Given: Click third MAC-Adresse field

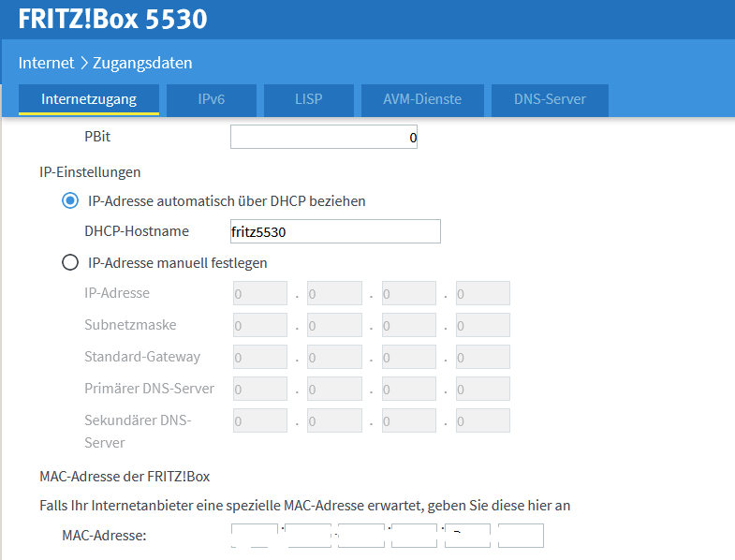Looking at the screenshot, I should coord(361,536).
